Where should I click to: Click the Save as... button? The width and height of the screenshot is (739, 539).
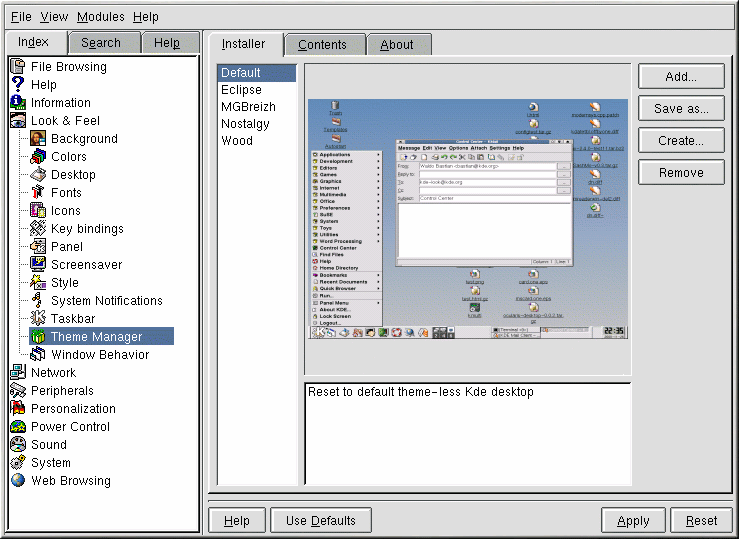pos(680,109)
